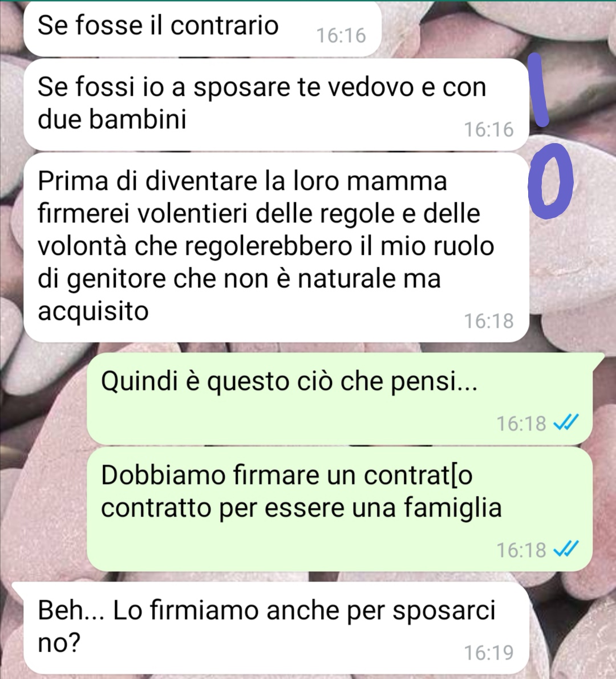The height and width of the screenshot is (679, 616).
Task: Click the pebble wallpaper beside the green bubbles
Action: pyautogui.click(x=43, y=477)
